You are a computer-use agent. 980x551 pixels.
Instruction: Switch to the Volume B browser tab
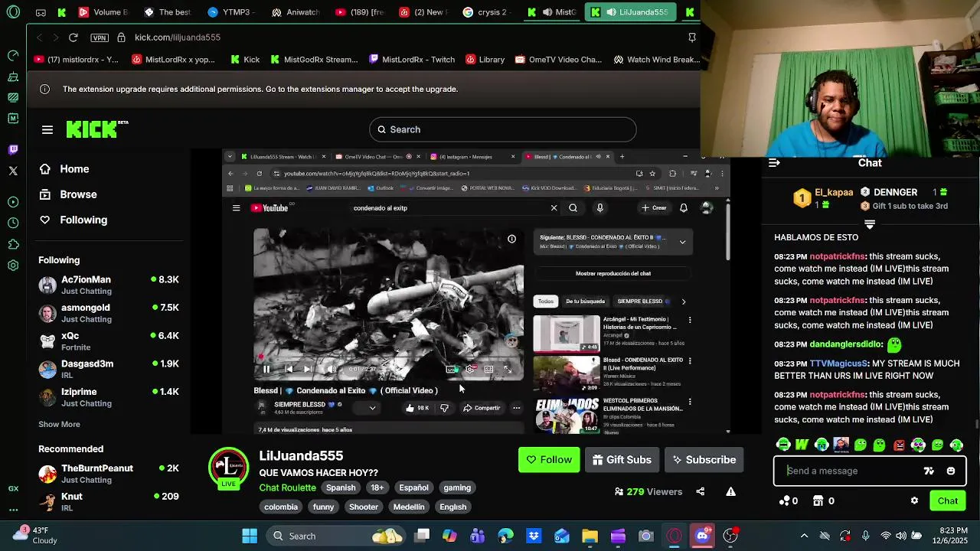(x=103, y=12)
